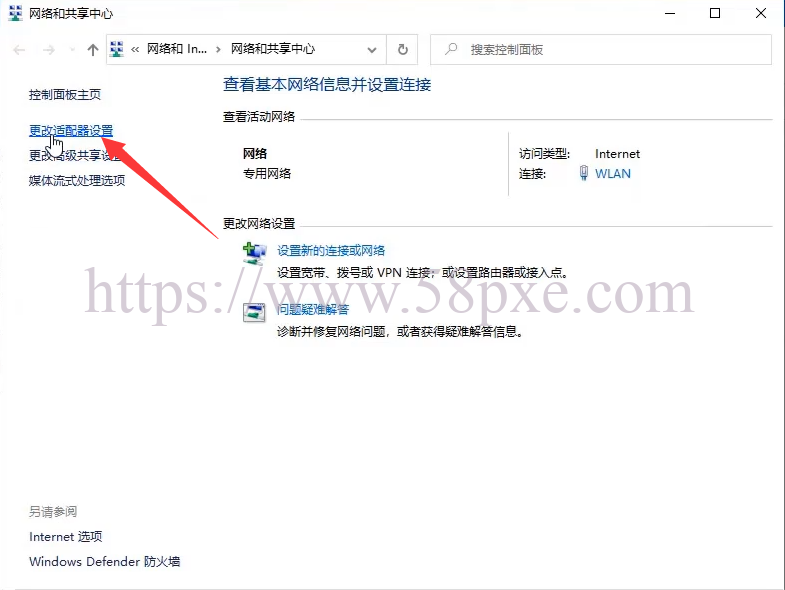Click the 连接: label
This screenshot has width=785, height=590.
pos(532,174)
